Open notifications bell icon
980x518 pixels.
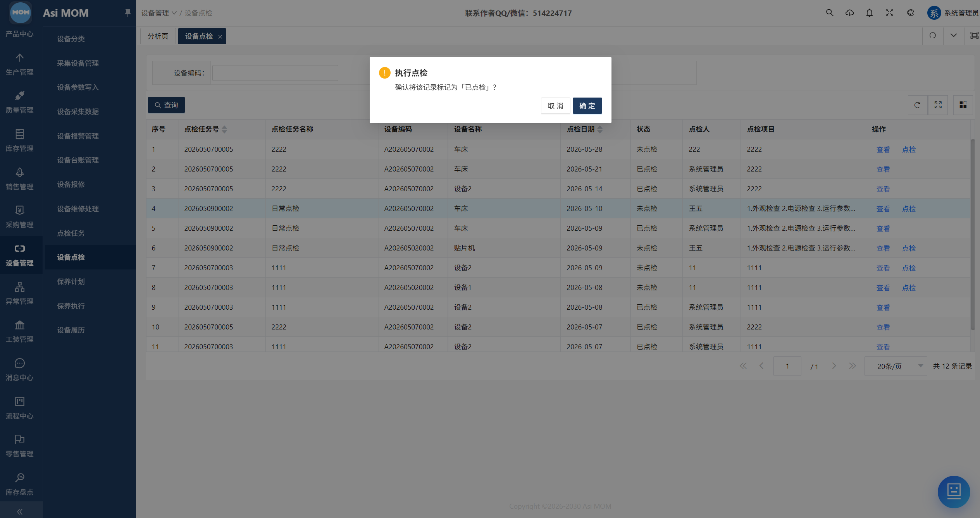click(869, 13)
